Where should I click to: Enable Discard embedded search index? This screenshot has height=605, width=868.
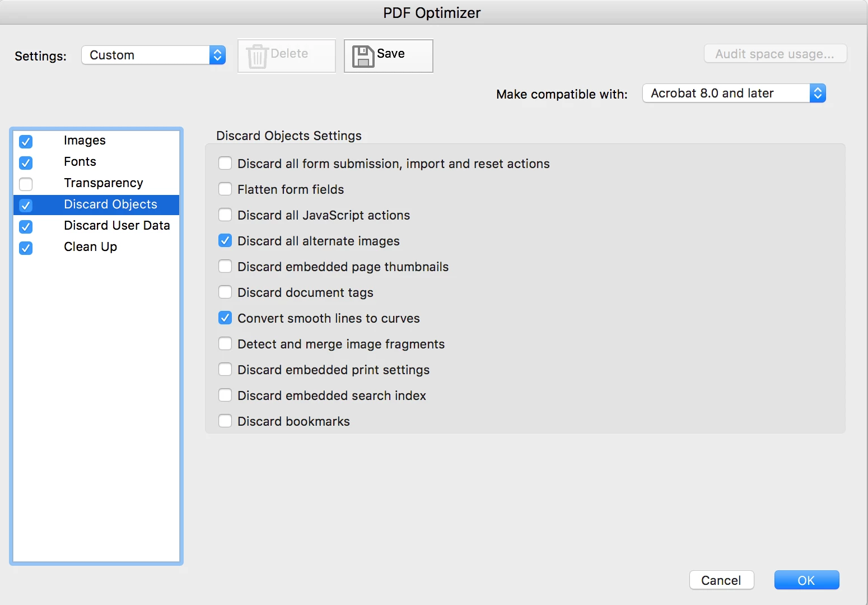[225, 395]
